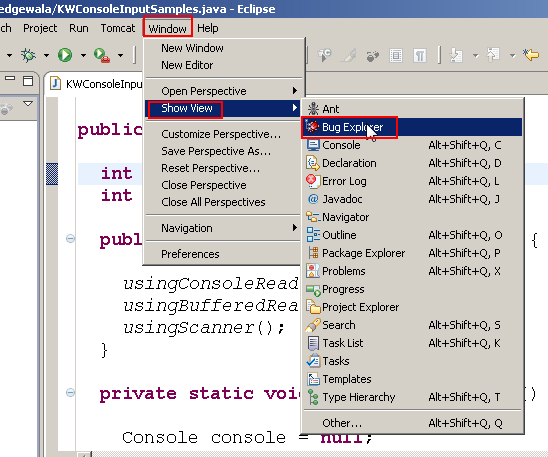Open the Help menu
548x457 pixels.
208,28
